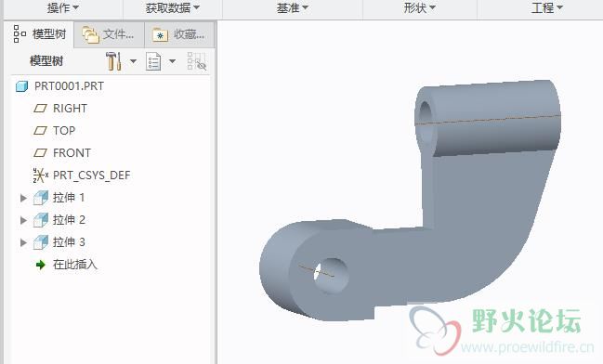This screenshot has height=364, width=603.
Task: Open dropdown arrow beside the tree list icon
Action: 172,61
